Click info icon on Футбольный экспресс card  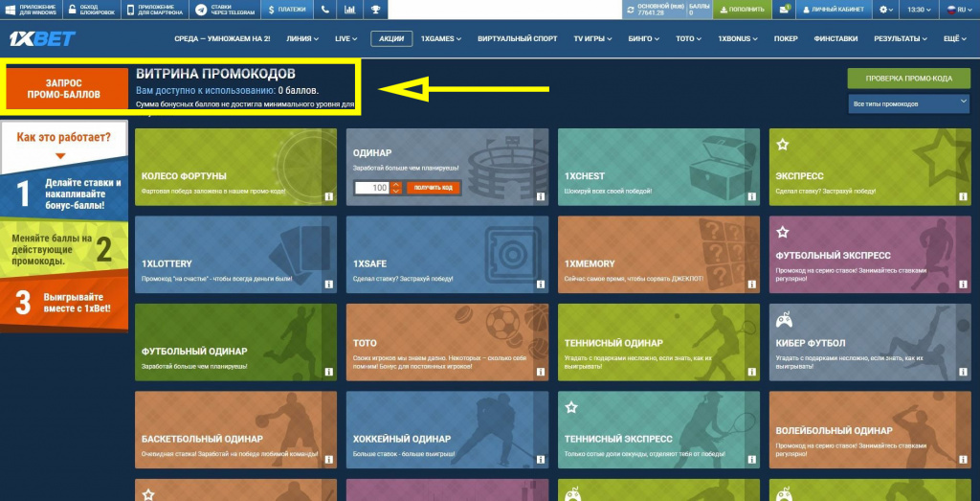pos(963,285)
